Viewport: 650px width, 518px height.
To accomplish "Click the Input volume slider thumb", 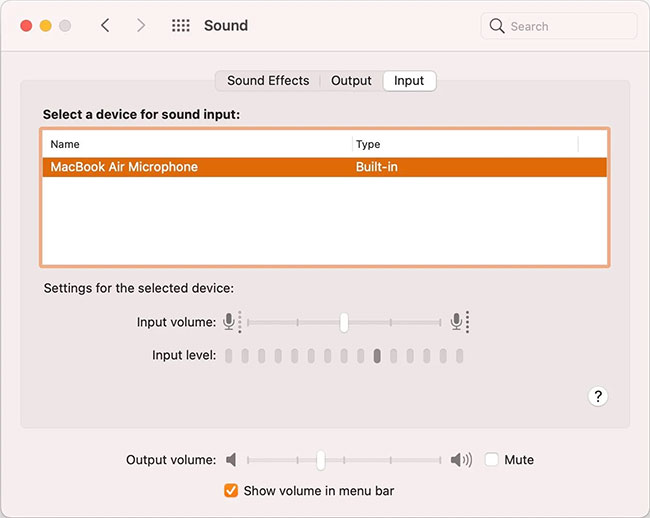I will click(x=344, y=322).
